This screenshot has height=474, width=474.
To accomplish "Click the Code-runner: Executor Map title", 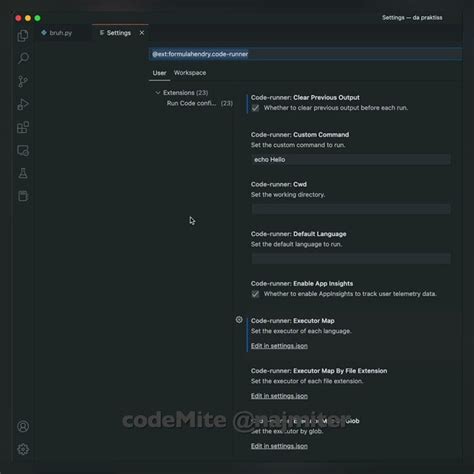I will pyautogui.click(x=293, y=321).
